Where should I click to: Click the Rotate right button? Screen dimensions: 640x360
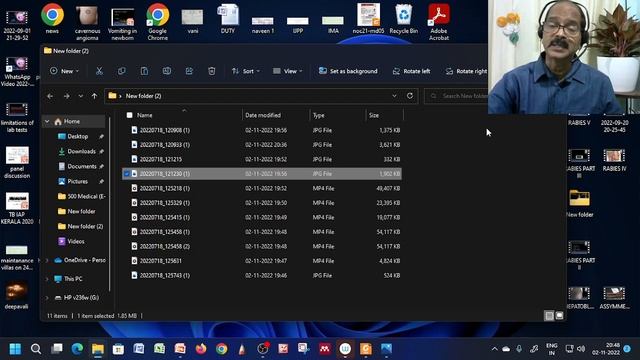[466, 71]
